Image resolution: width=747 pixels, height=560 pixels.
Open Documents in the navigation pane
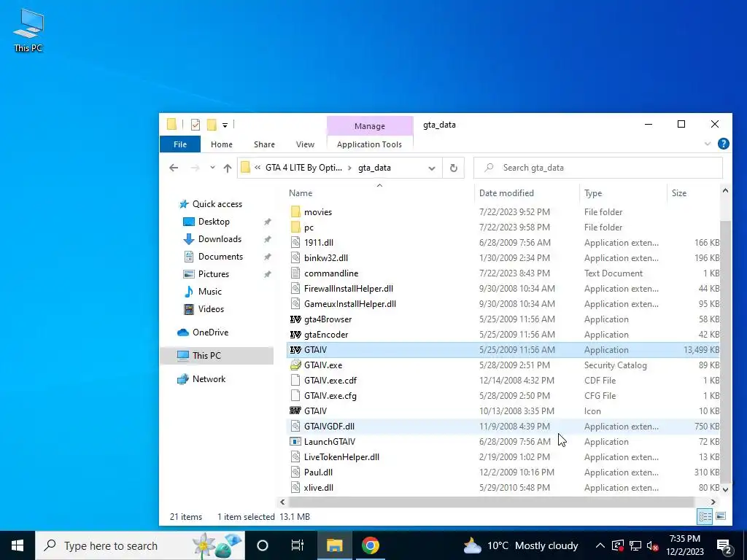click(x=220, y=257)
